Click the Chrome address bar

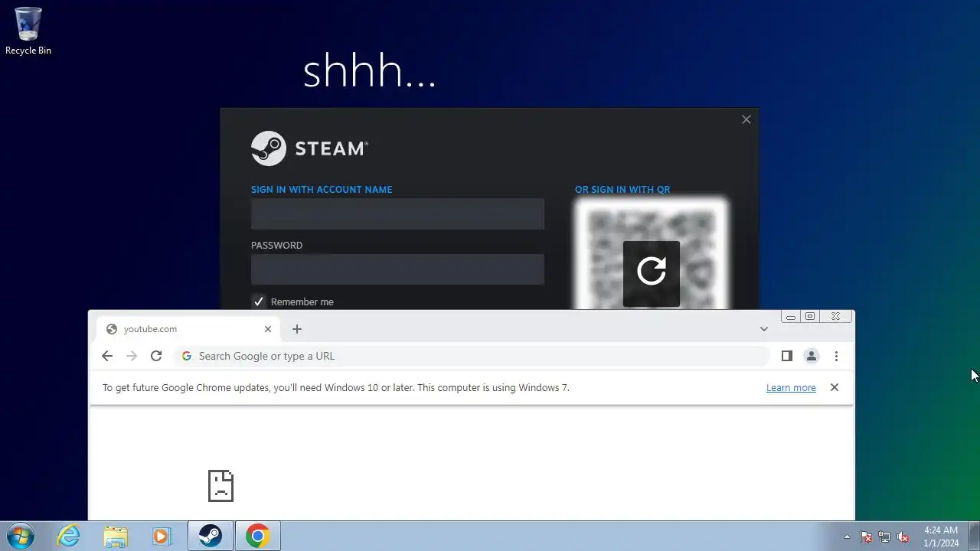tap(472, 356)
